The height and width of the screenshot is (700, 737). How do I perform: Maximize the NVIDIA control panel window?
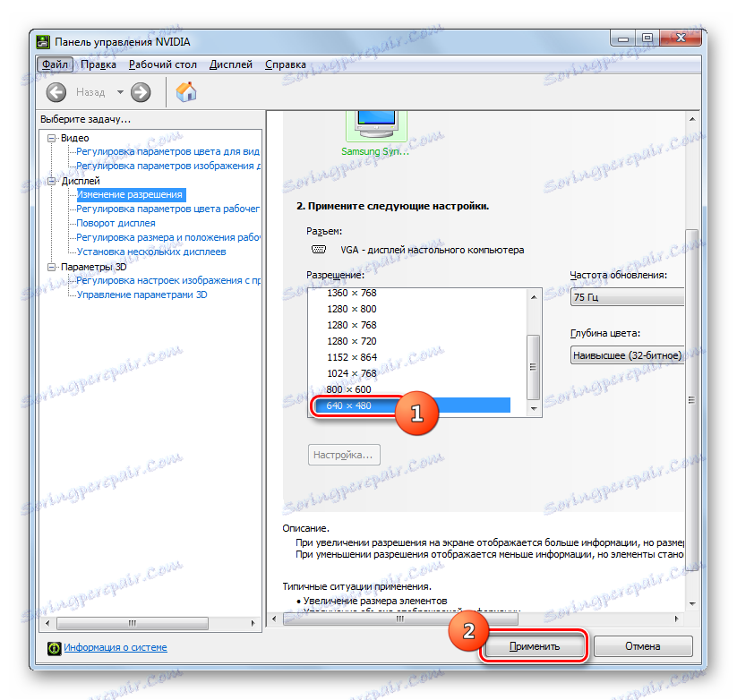click(647, 38)
